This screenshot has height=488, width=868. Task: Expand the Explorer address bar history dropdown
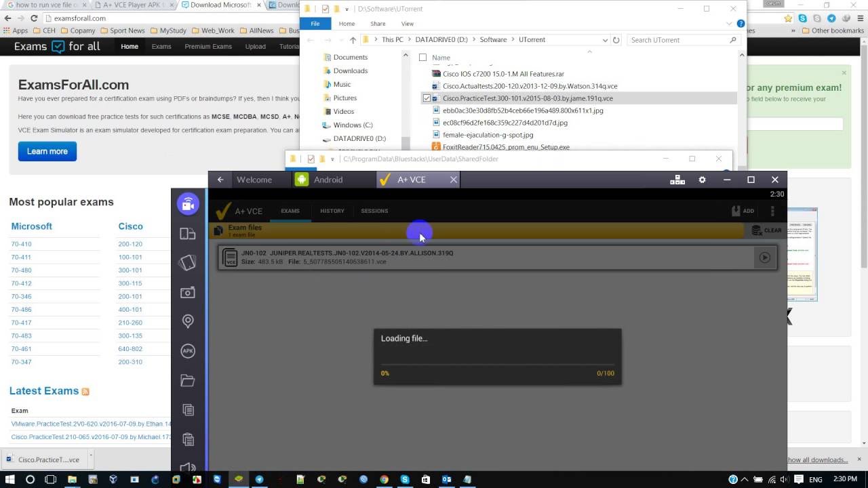pyautogui.click(x=606, y=40)
